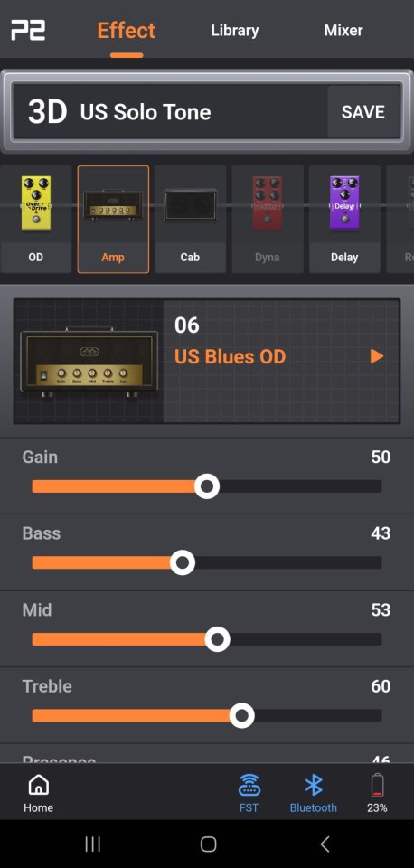
Task: Go to Home via house icon
Action: click(x=38, y=785)
